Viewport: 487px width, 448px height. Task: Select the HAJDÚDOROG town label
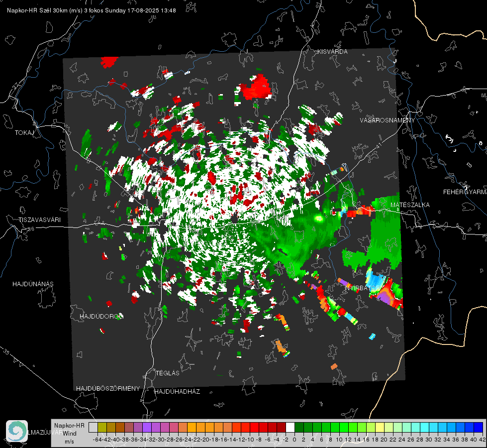tap(101, 316)
